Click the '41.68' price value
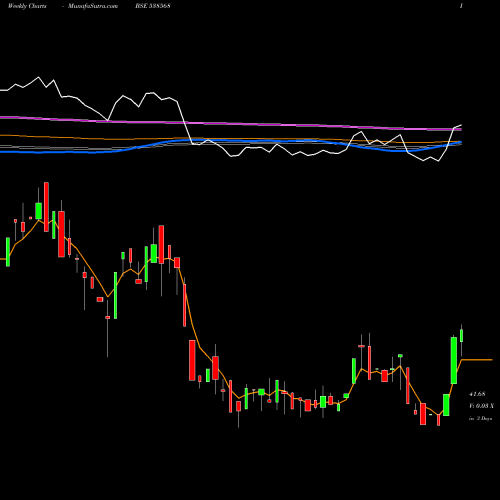The width and height of the screenshot is (500, 500). 477,394
